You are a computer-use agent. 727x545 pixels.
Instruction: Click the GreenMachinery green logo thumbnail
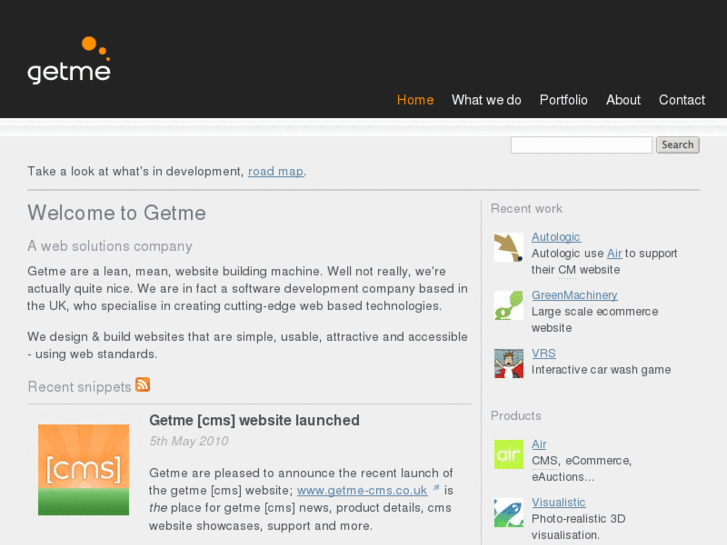click(509, 305)
